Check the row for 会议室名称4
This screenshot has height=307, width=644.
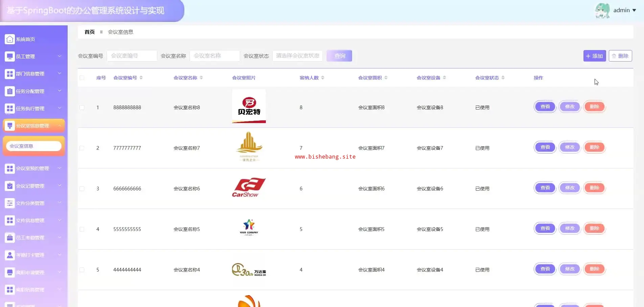(82, 270)
